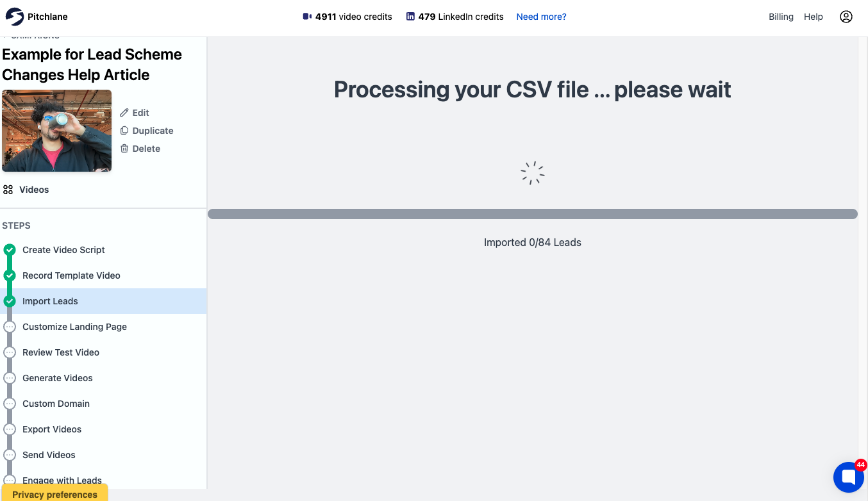Click the CSV import progress bar

coord(533,214)
